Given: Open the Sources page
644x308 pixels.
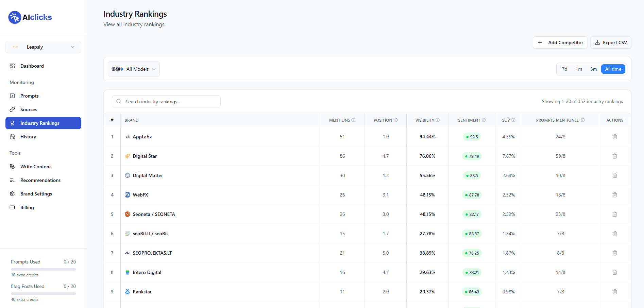Looking at the screenshot, I should pyautogui.click(x=43, y=109).
